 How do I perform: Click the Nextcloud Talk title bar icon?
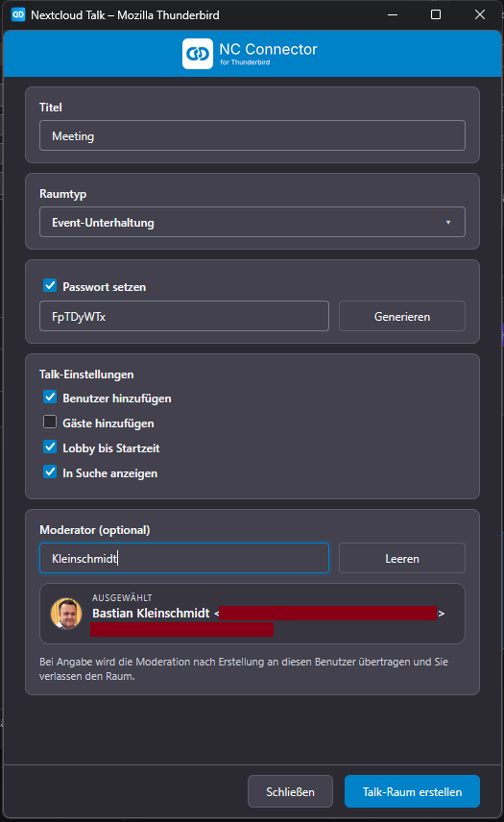(18, 14)
